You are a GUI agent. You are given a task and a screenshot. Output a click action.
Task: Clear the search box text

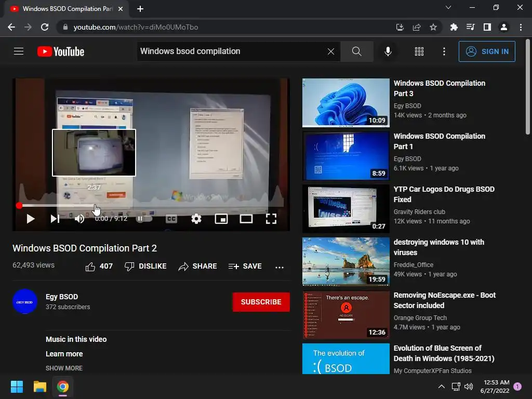(331, 51)
